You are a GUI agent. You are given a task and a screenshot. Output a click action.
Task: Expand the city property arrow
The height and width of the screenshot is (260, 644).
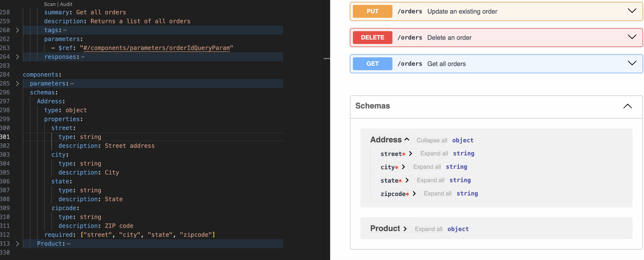coord(403,167)
